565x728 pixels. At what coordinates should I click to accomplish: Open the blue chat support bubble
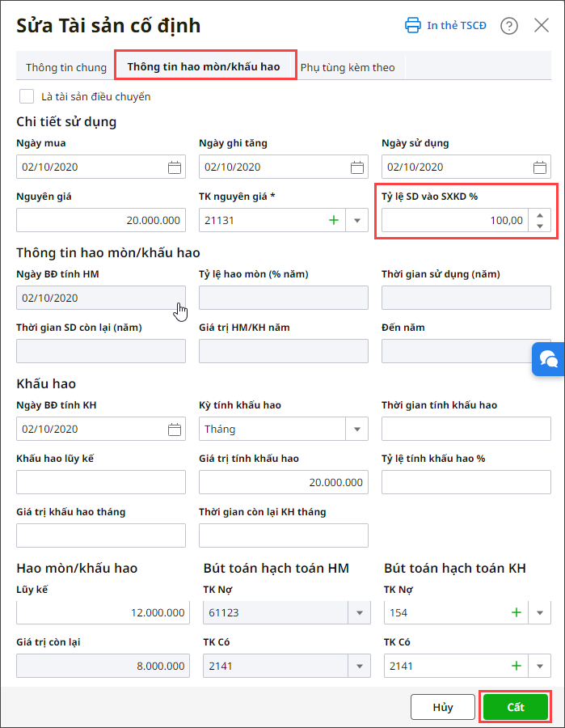(549, 359)
